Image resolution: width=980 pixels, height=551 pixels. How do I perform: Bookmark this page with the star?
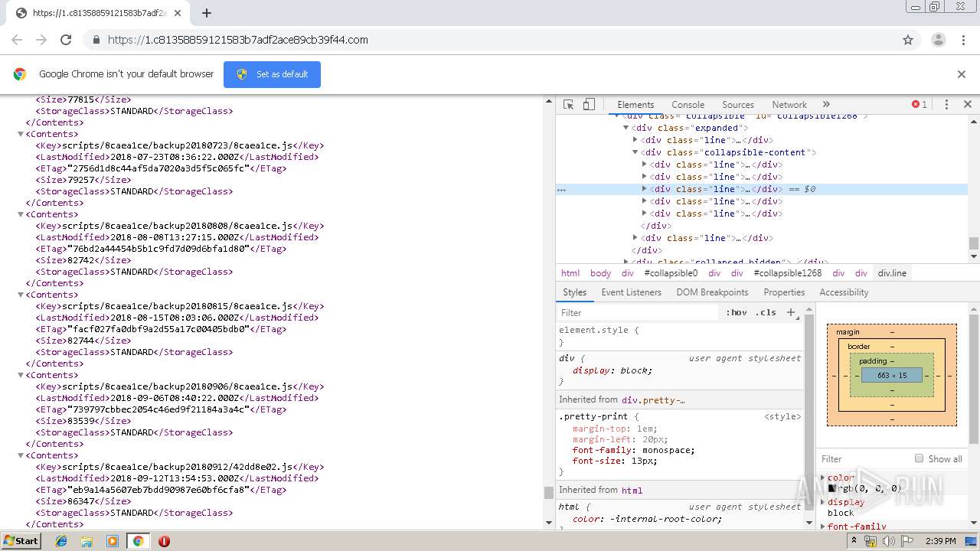point(908,40)
